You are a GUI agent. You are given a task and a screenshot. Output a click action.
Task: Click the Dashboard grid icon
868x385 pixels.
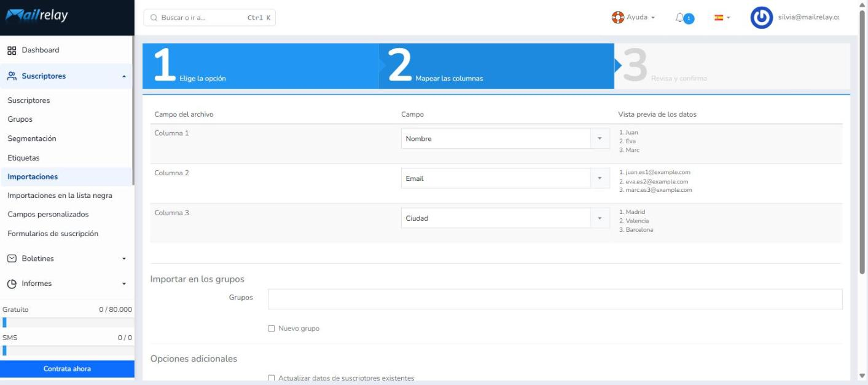click(x=12, y=50)
